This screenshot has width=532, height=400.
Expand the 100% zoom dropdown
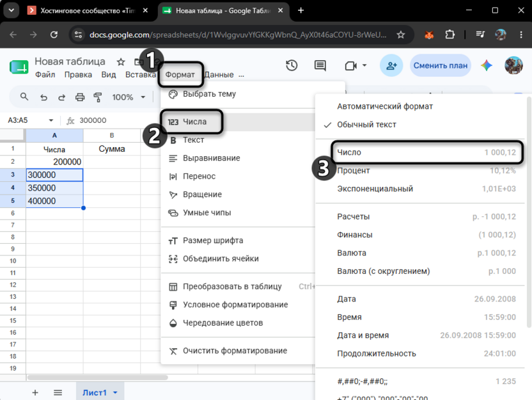click(143, 97)
